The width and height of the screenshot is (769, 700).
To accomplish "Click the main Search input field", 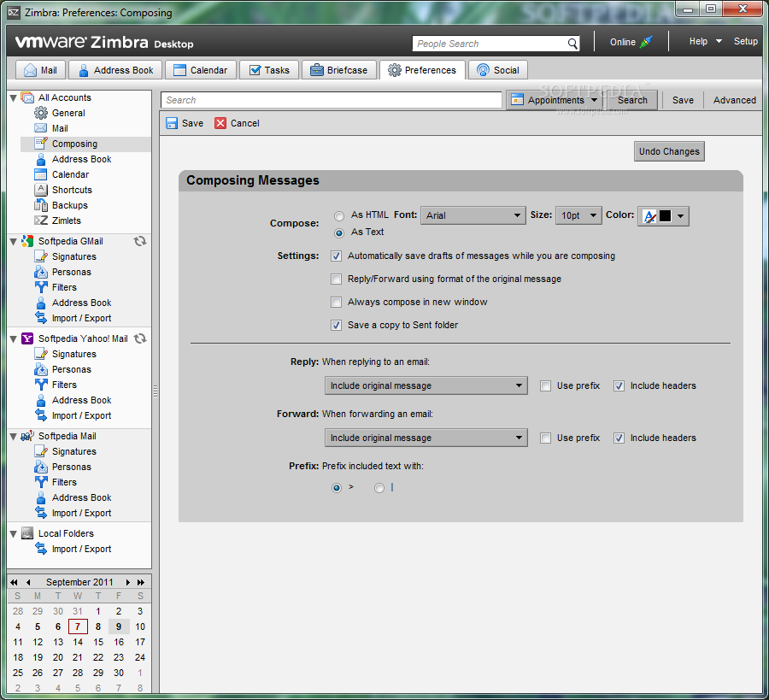I will pos(331,100).
